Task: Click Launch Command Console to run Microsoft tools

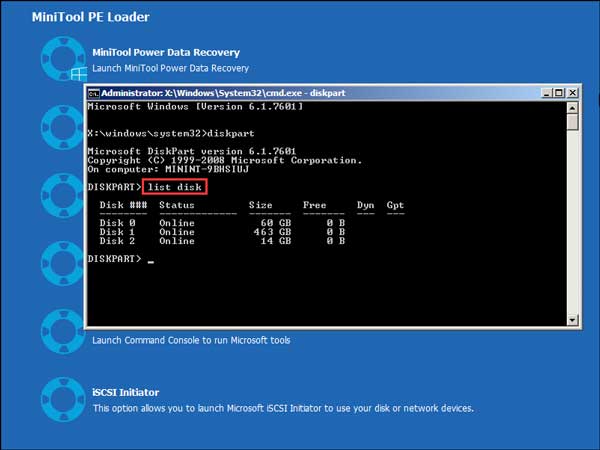Action: pyautogui.click(x=191, y=340)
